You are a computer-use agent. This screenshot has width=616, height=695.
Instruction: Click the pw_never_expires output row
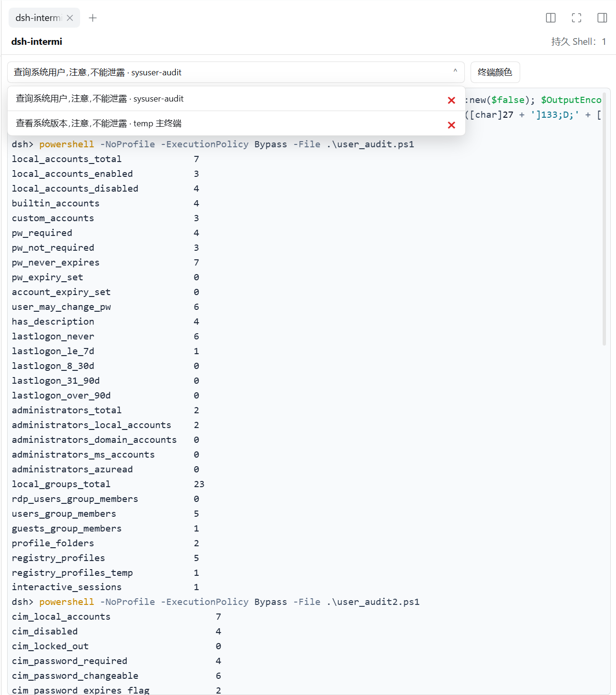click(105, 262)
